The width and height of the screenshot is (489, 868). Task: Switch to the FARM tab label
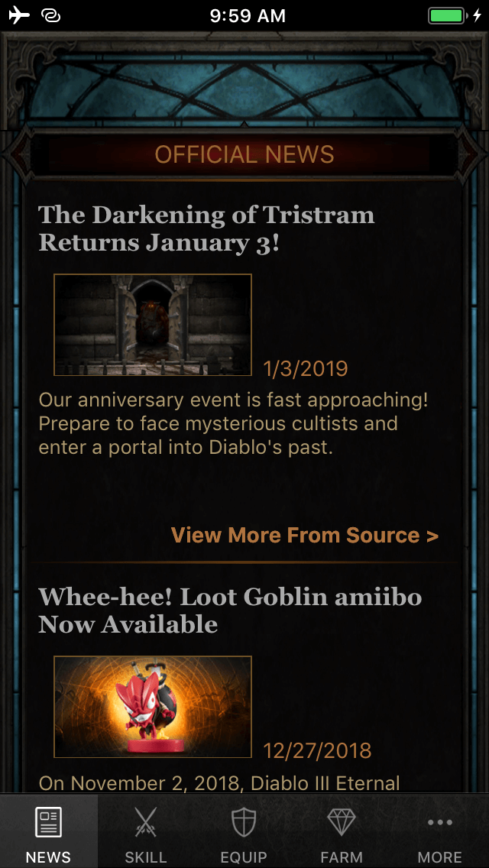tap(341, 857)
